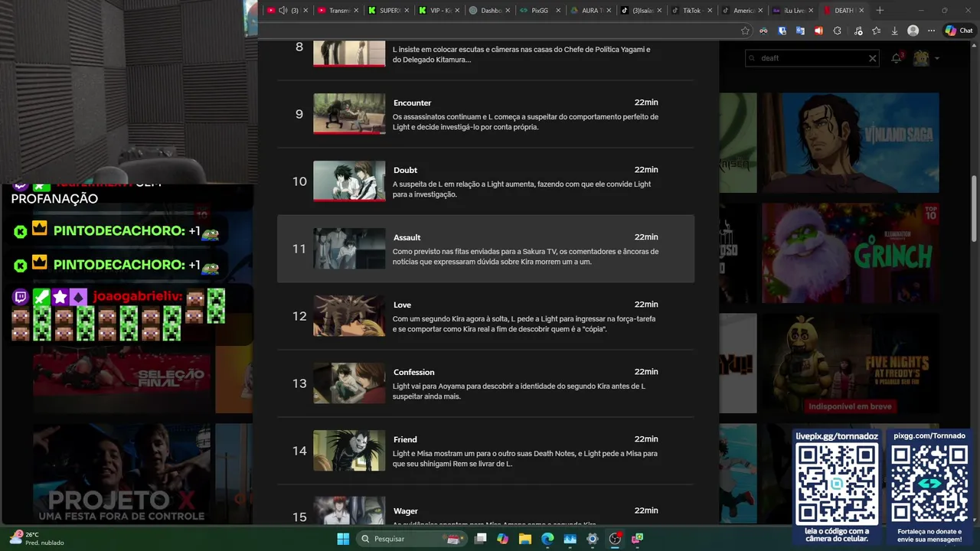Click the search magnifier icon beside 'deaft'
The height and width of the screenshot is (551, 980).
click(x=753, y=58)
